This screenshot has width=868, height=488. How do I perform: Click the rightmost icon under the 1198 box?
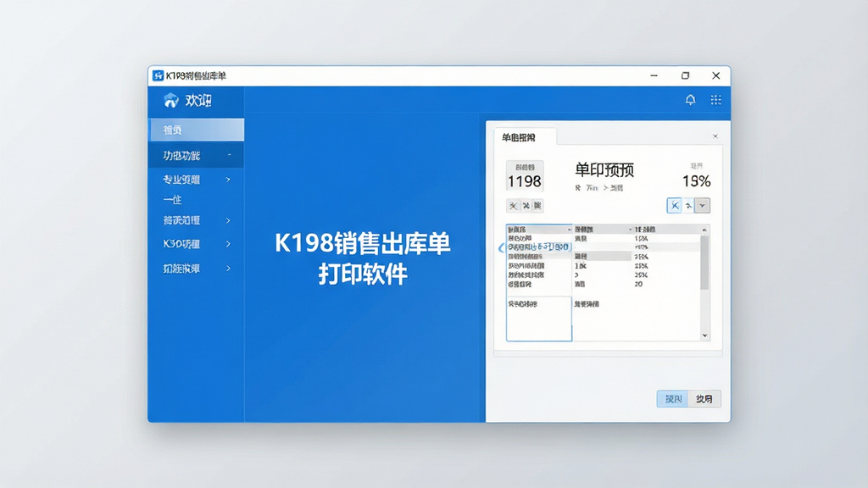537,206
